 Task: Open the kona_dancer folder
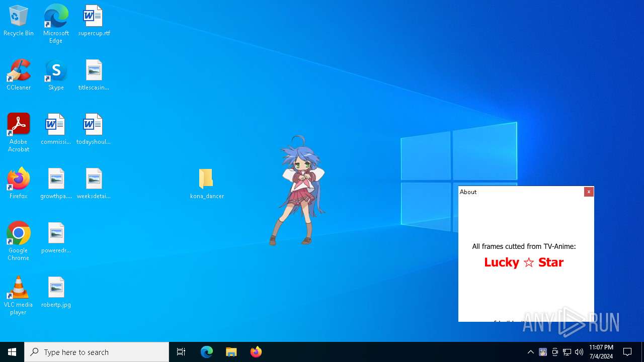coord(207,184)
